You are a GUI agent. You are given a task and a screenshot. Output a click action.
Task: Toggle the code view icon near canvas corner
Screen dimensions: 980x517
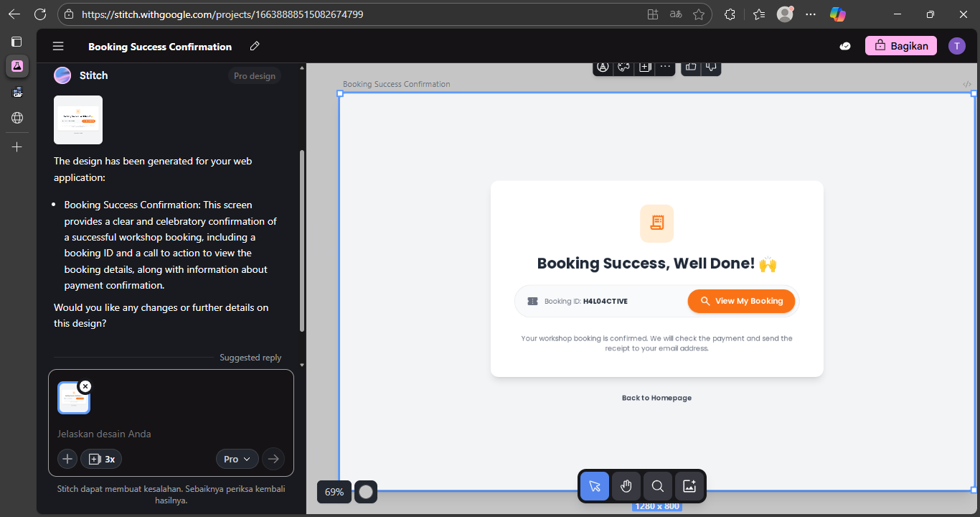click(966, 84)
